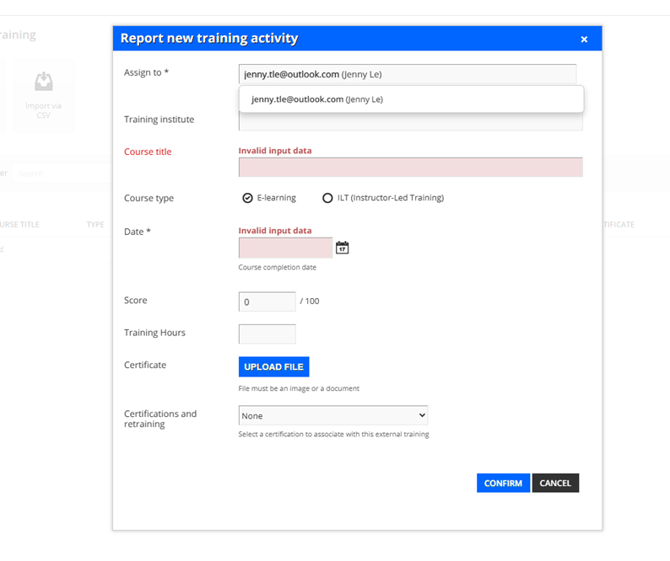Image resolution: width=670 pixels, height=561 pixels.
Task: Select the E-learning course type
Action: 248,198
